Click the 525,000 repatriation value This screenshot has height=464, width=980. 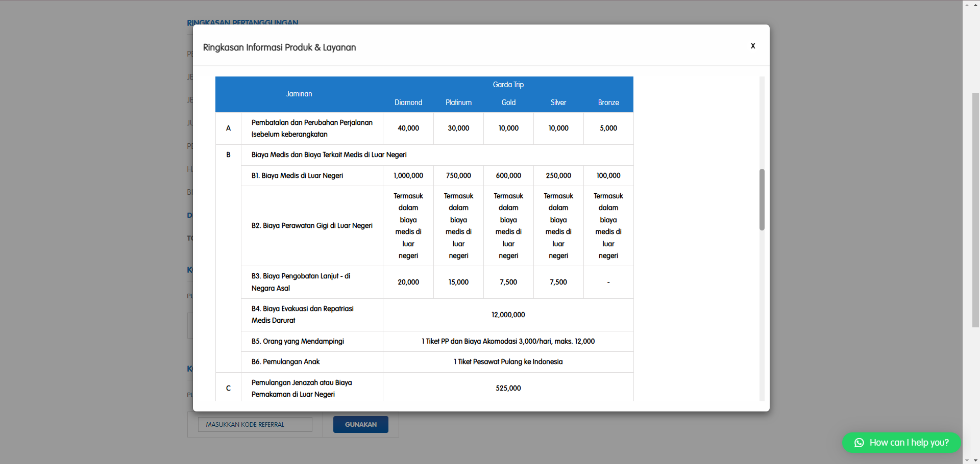coord(508,389)
